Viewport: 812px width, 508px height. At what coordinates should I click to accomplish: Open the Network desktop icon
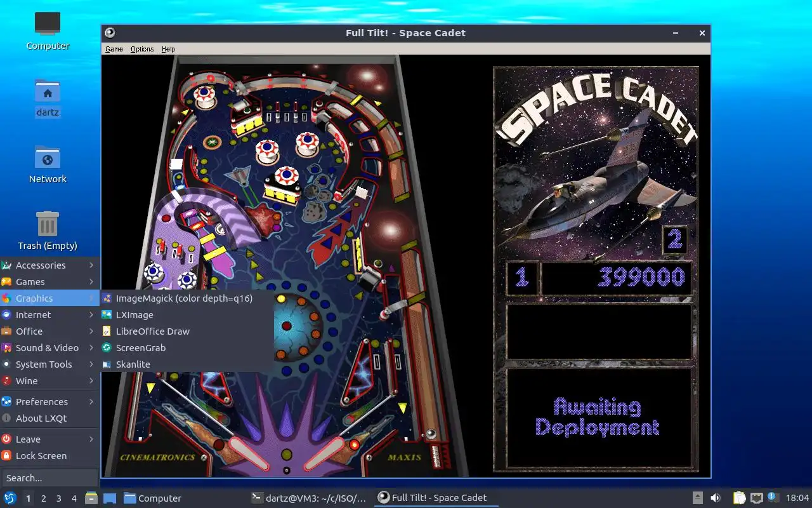(48, 164)
